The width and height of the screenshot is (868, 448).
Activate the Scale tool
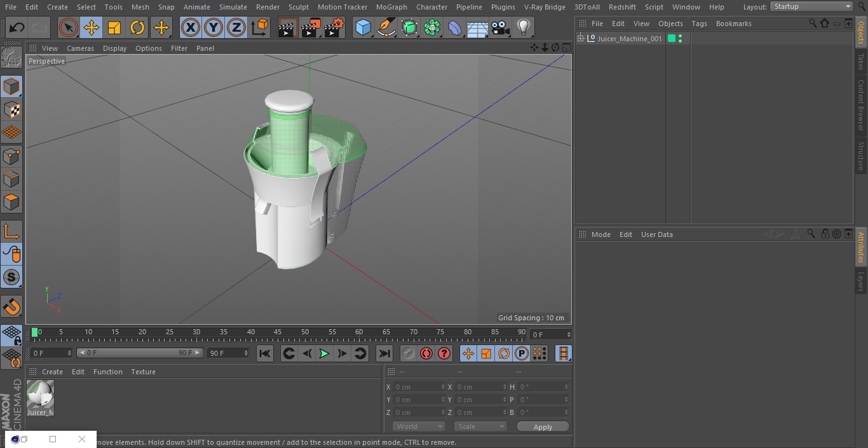(x=114, y=27)
